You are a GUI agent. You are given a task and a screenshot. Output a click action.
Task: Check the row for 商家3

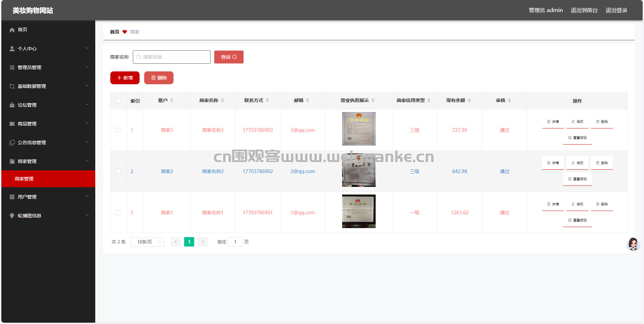pos(118,130)
